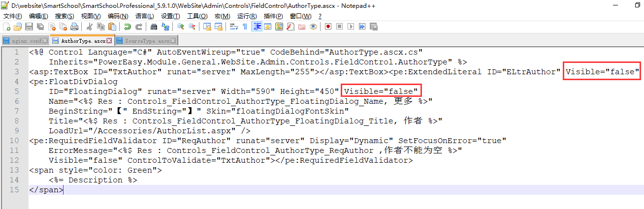
Task: Open the 语言(L) menu
Action: [144, 16]
